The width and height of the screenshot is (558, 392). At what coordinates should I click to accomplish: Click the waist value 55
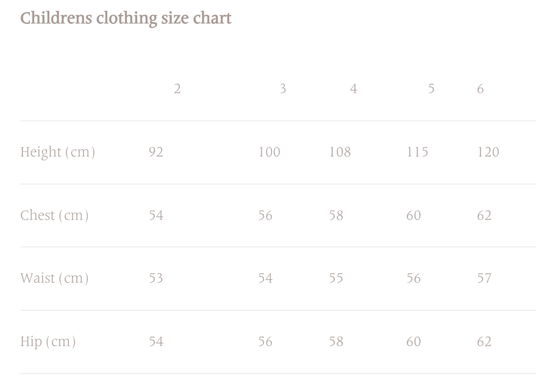point(336,278)
